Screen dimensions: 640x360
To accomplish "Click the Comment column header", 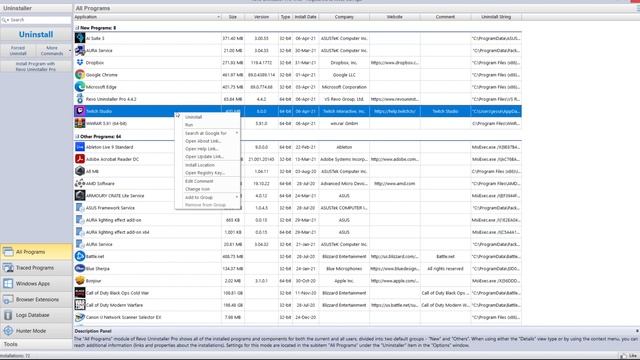I will point(445,17).
